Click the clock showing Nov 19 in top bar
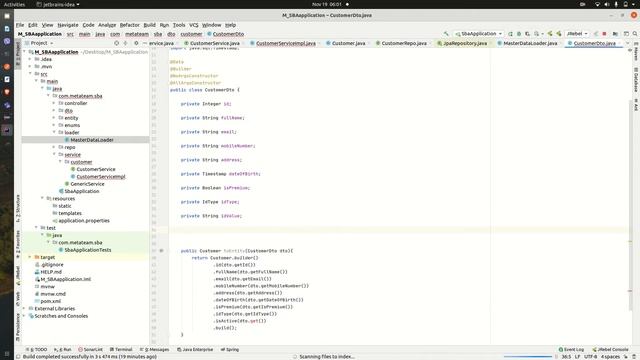Image resolution: width=640 pixels, height=360 pixels. [x=327, y=4]
